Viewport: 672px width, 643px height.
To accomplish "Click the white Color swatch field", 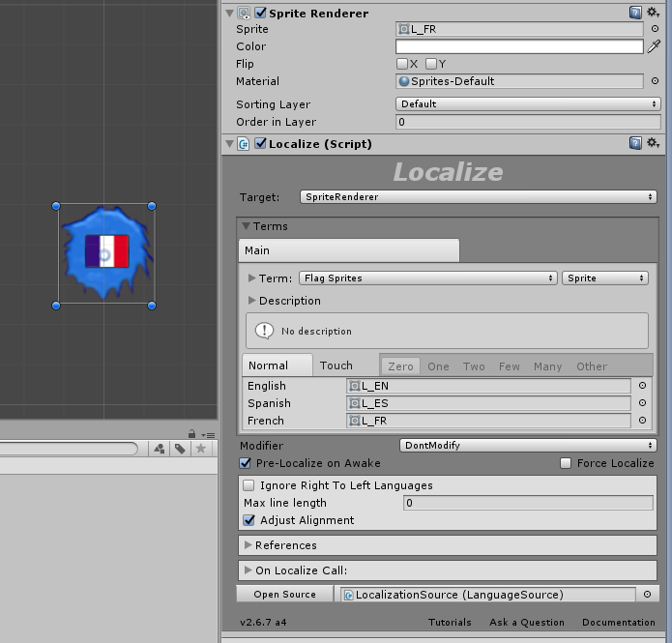I will pos(519,46).
